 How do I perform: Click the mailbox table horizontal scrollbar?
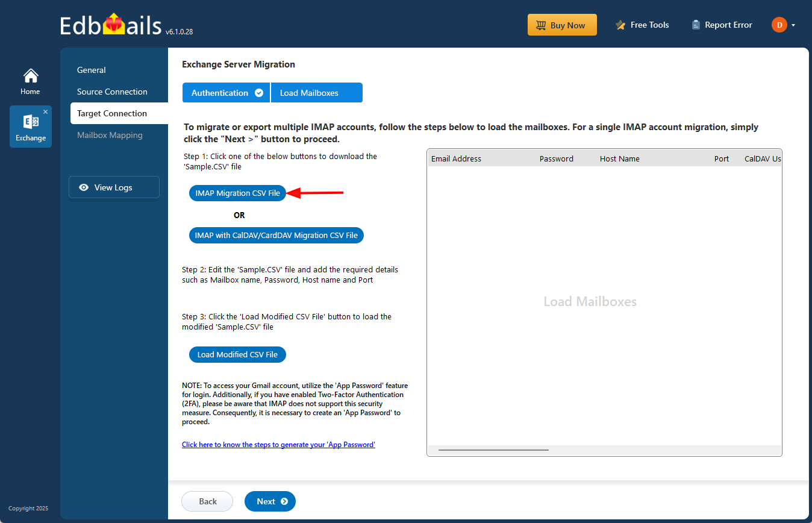coord(493,450)
